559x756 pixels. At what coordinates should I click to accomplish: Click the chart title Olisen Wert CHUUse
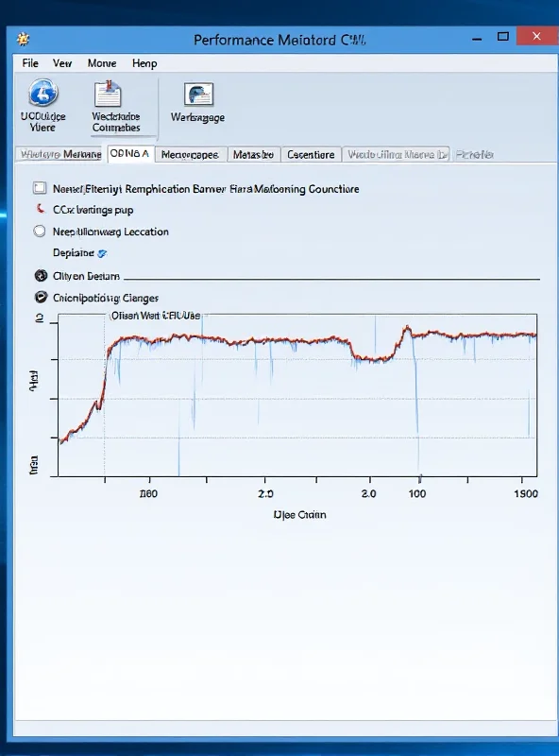coord(155,316)
